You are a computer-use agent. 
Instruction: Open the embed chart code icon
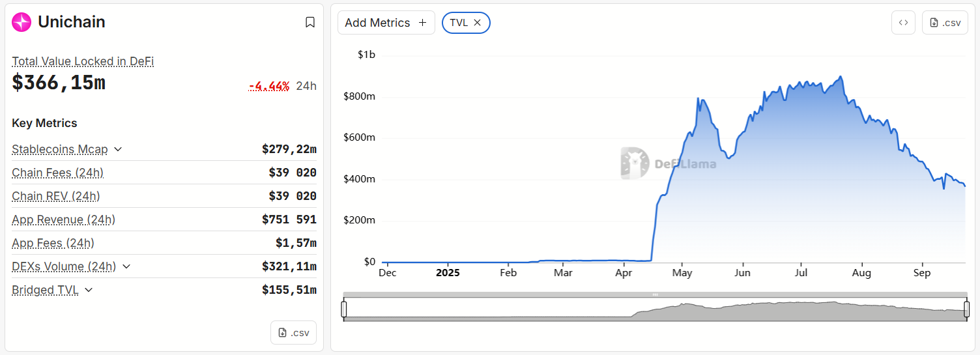(903, 22)
